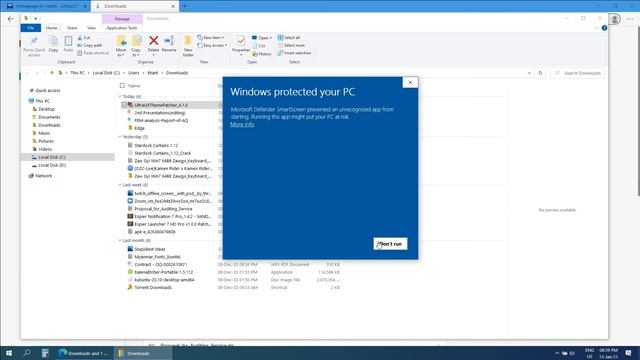Open the notification center icon
The height and width of the screenshot is (360, 640).
[629, 353]
